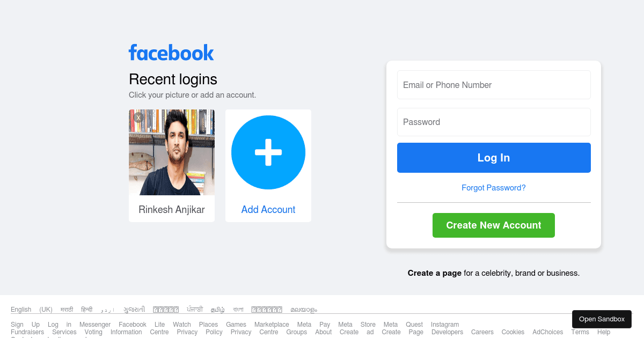Click the Careers footer link
The height and width of the screenshot is (338, 644).
coord(482,332)
